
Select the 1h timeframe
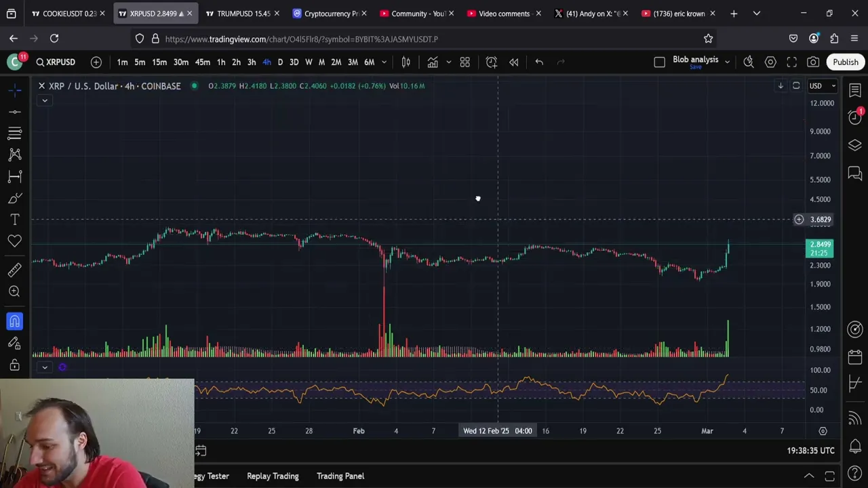(x=221, y=62)
